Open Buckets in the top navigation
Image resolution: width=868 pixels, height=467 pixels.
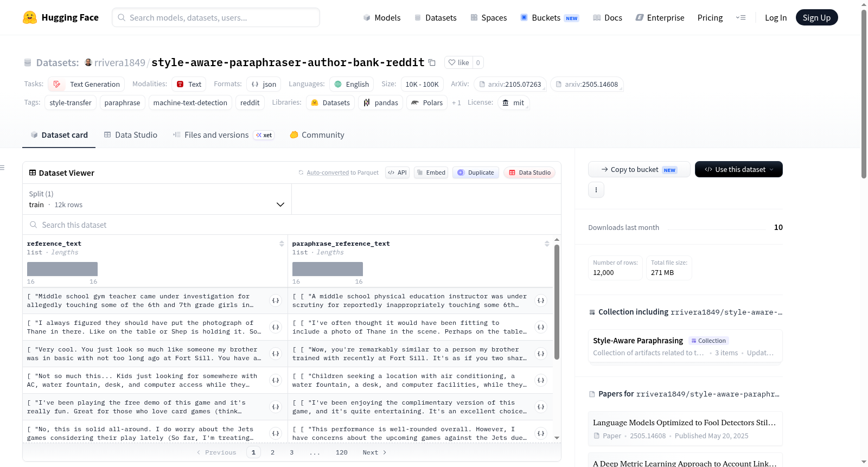550,17
